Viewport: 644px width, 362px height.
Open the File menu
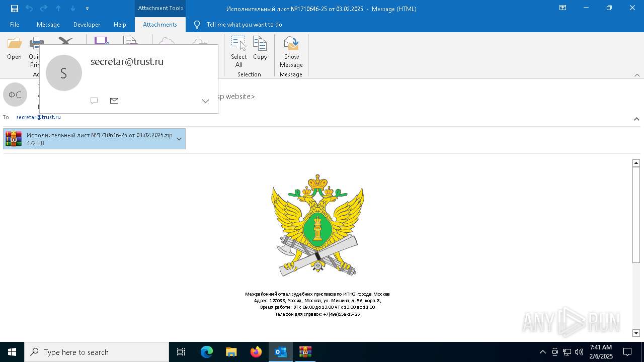[15, 25]
